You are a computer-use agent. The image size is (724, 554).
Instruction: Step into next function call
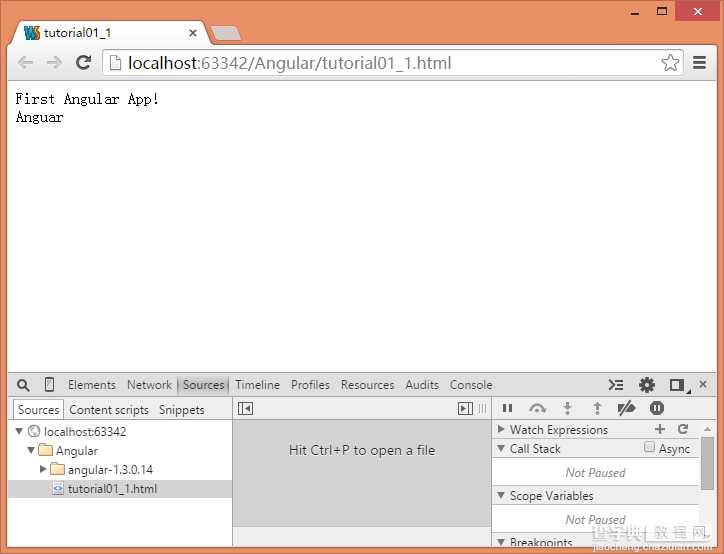coord(567,408)
